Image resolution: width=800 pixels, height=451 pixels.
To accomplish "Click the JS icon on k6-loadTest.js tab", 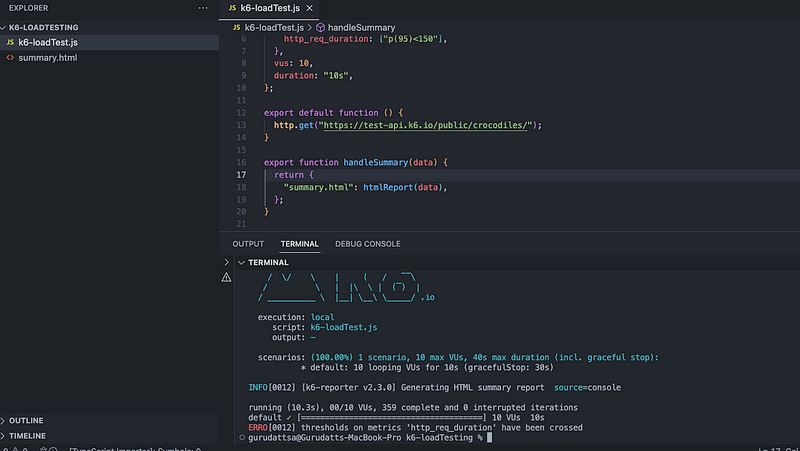I will click(x=231, y=8).
